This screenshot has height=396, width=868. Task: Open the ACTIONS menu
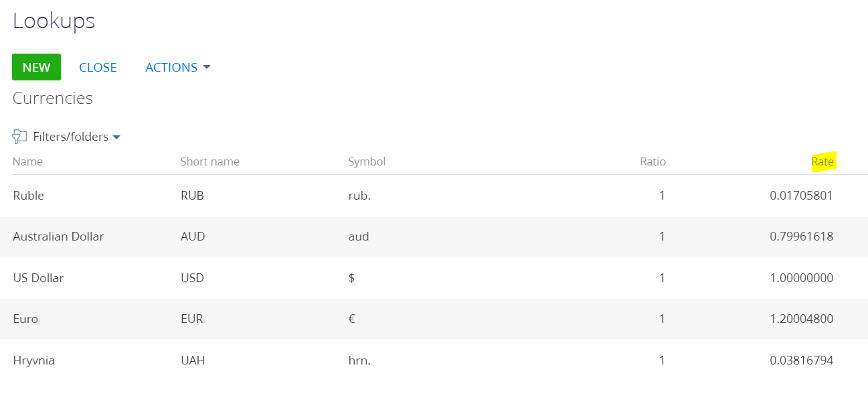click(x=171, y=67)
